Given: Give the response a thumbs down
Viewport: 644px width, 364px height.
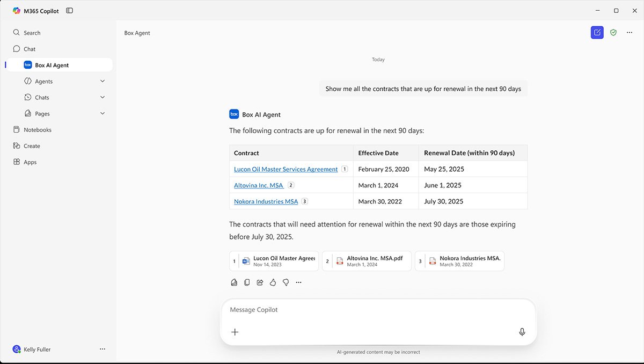Looking at the screenshot, I should point(286,282).
